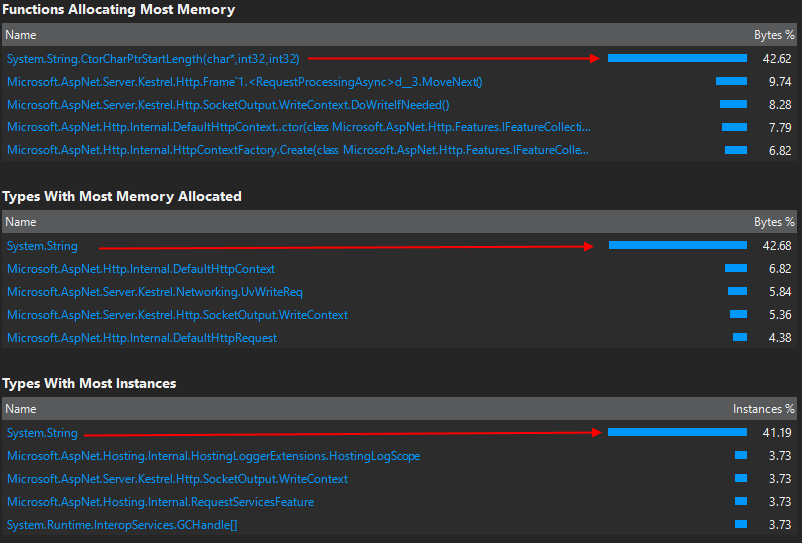Screen dimensions: 802x543
Task: Click the 42.68 percent System.String bar
Action: (x=678, y=245)
